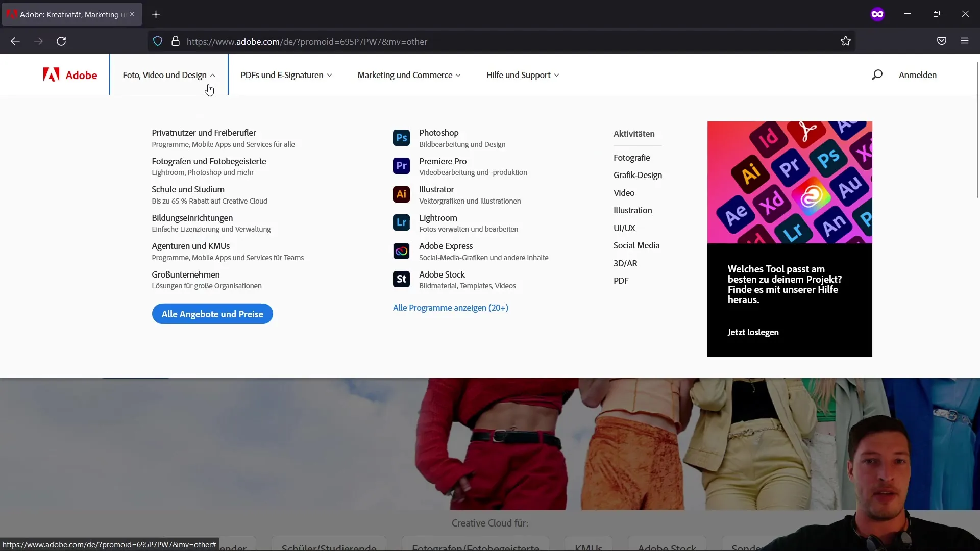The width and height of the screenshot is (980, 551).
Task: Click the Premiere Pro Pr icon
Action: (x=401, y=166)
